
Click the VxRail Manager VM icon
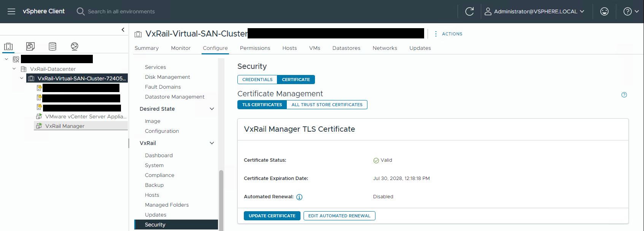click(x=39, y=126)
